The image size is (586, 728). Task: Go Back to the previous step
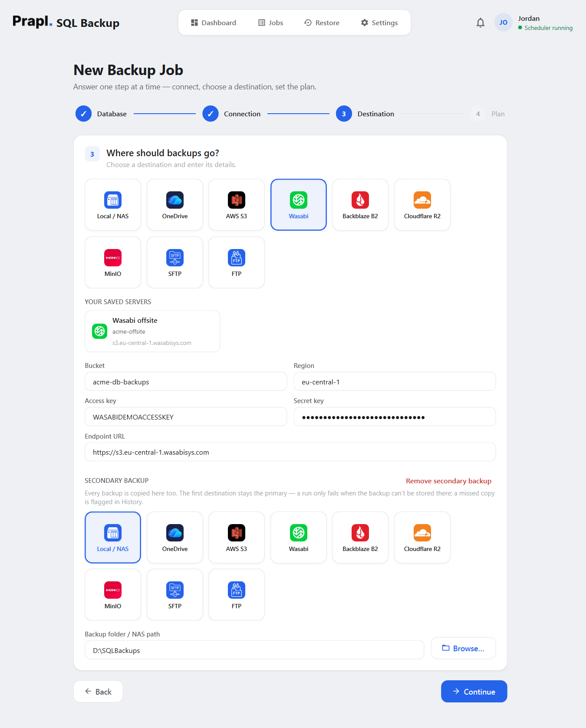(98, 692)
